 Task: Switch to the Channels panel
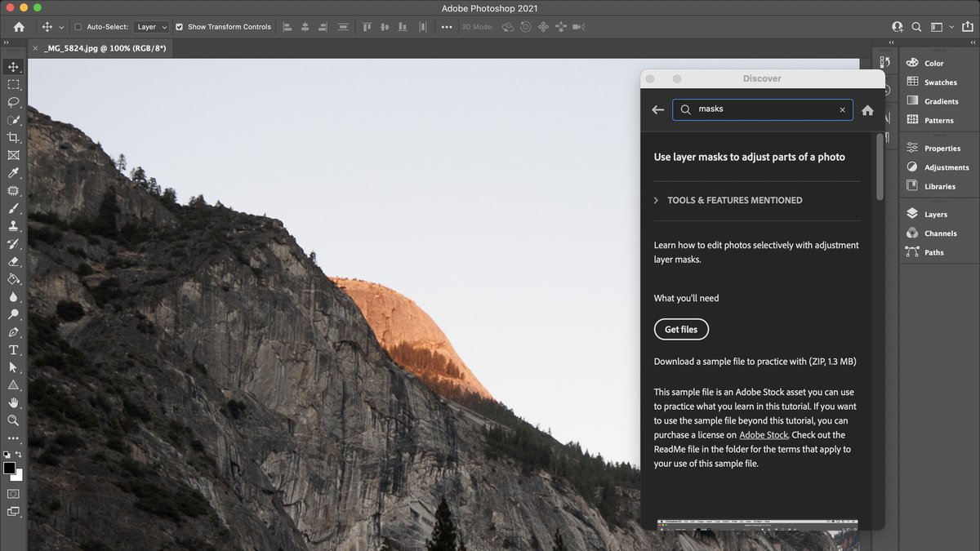(x=940, y=233)
